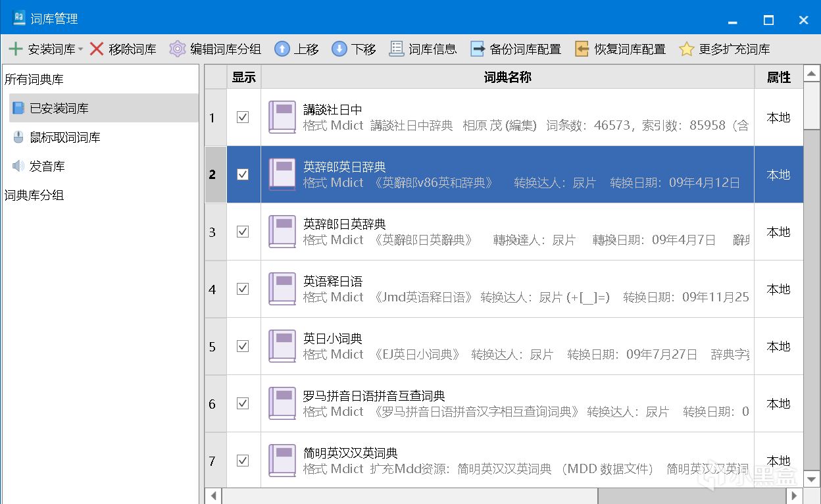Screen dimensions: 821x504
Task: Click the horizontal scrollbar right arrow
Action: pyautogui.click(x=795, y=496)
